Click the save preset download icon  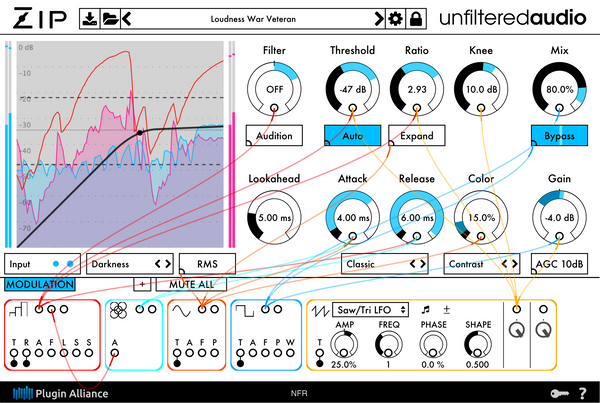[x=90, y=18]
